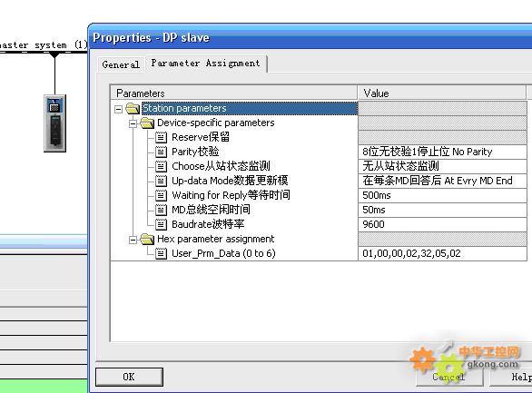The height and width of the screenshot is (393, 532).
Task: Switch to the General tab
Action: click(x=121, y=64)
